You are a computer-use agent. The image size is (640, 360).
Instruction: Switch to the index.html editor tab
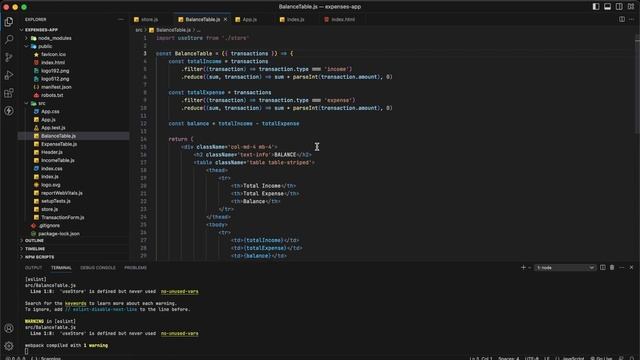[x=342, y=19]
